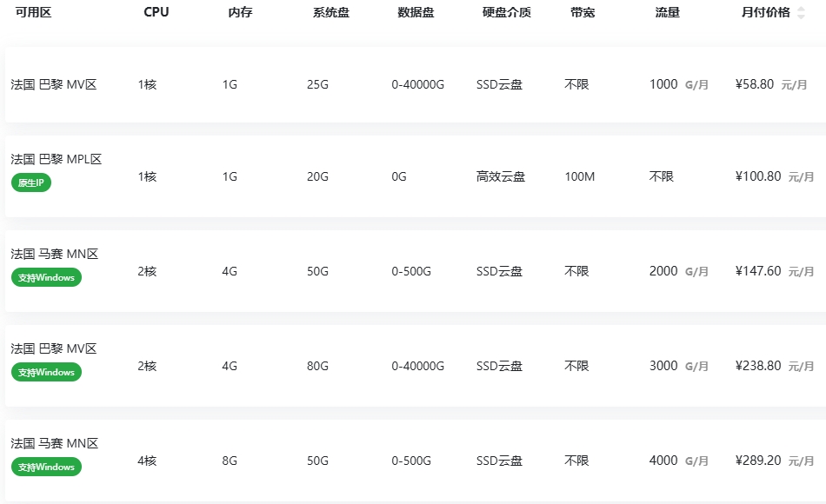Click the ¥289.20 price of 4核 plan
This screenshot has width=826, height=504.
pos(757,461)
